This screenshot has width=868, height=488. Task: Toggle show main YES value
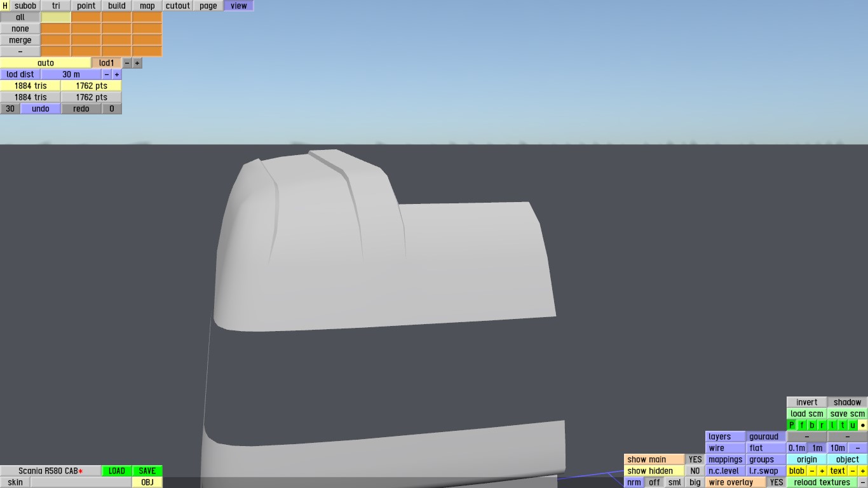[695, 459]
